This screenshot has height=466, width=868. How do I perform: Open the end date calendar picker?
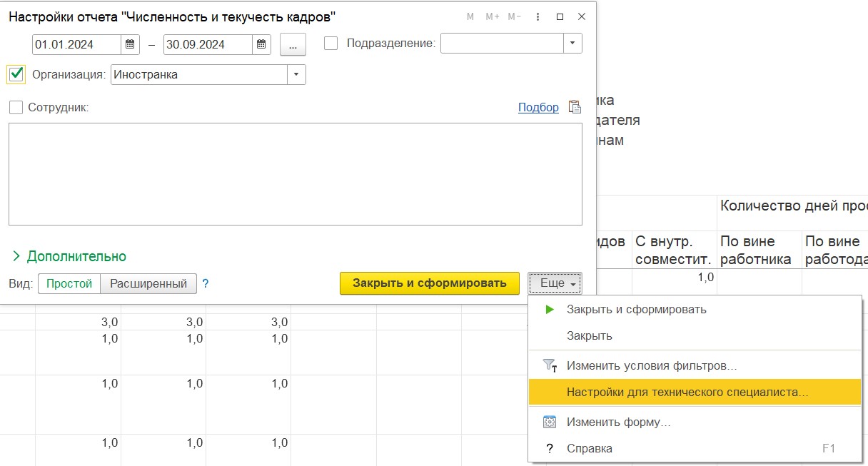(x=262, y=44)
